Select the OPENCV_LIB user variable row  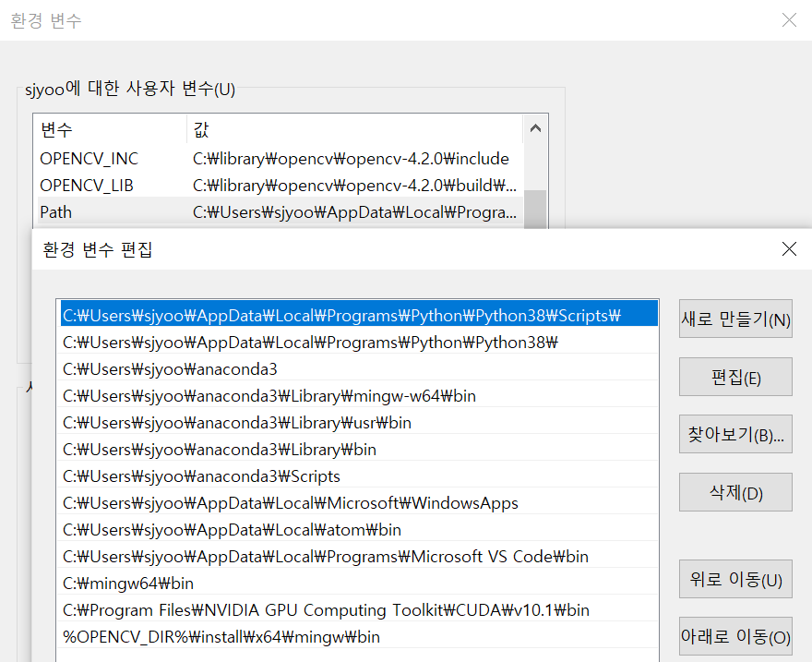click(281, 185)
